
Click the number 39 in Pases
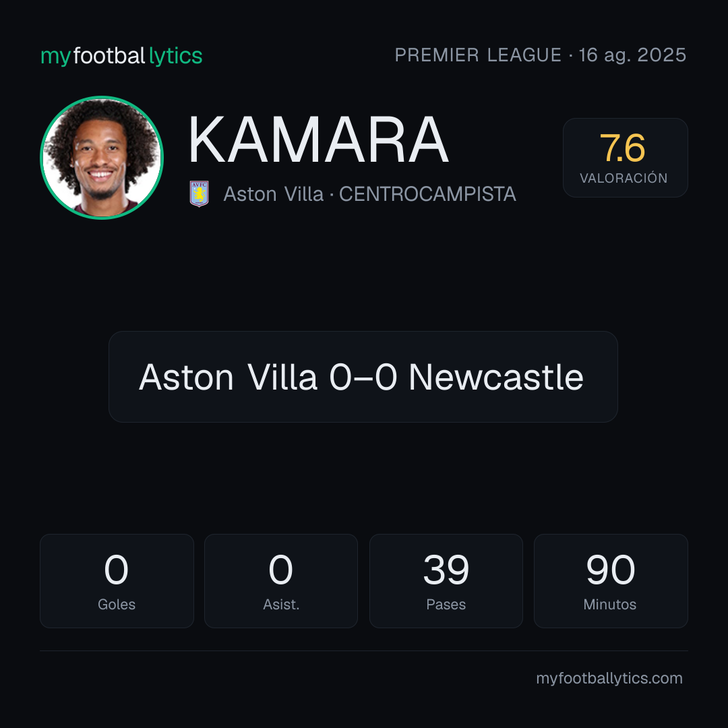(446, 570)
